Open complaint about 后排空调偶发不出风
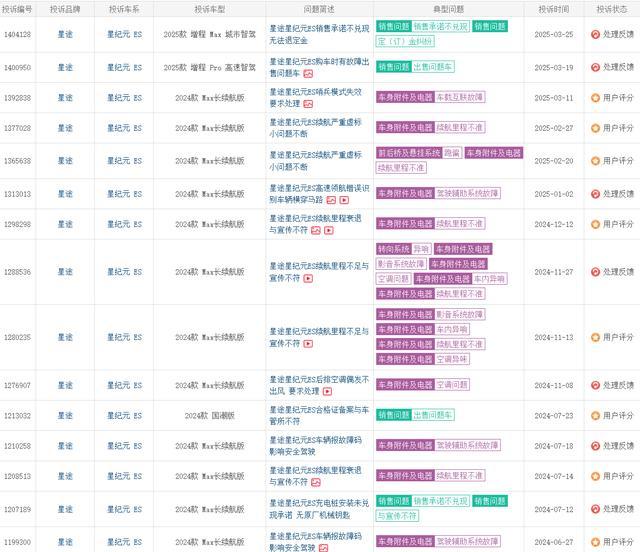This screenshot has height=552, width=640. tap(319, 385)
